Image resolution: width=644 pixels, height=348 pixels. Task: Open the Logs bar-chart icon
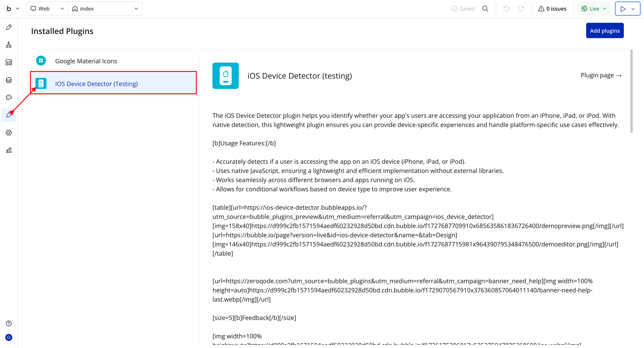[9, 150]
